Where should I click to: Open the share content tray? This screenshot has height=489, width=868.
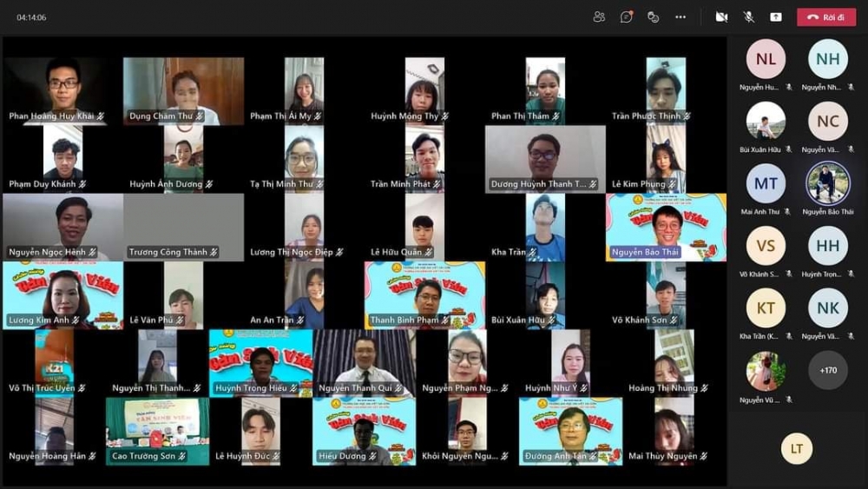point(776,17)
